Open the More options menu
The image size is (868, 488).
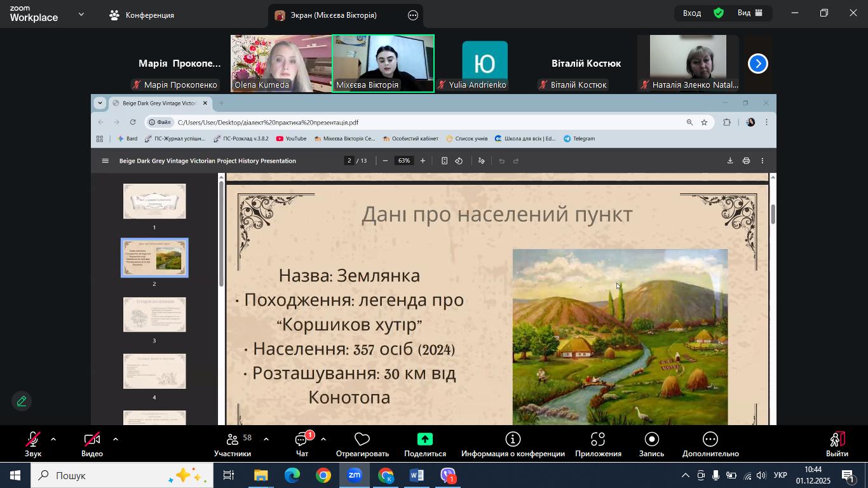click(x=710, y=440)
